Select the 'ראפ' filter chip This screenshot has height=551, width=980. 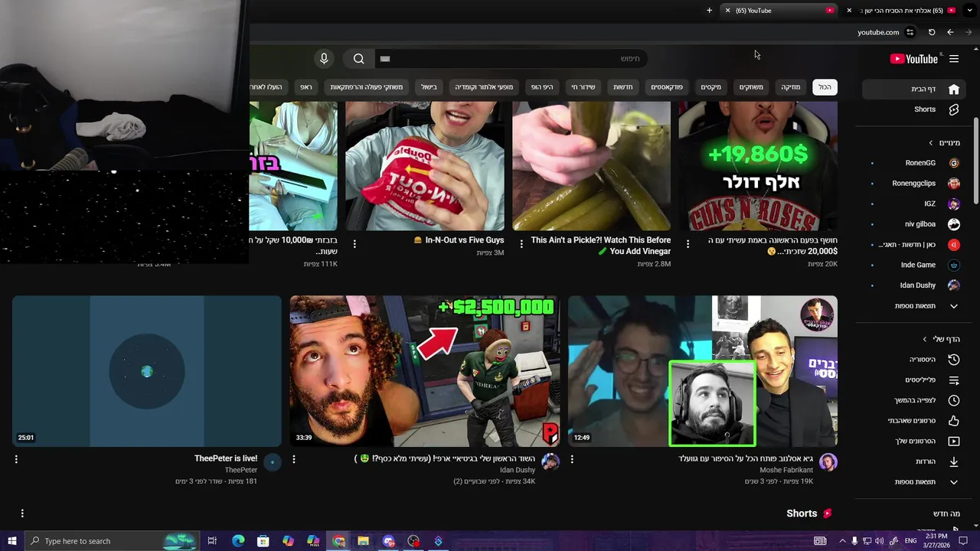click(306, 87)
